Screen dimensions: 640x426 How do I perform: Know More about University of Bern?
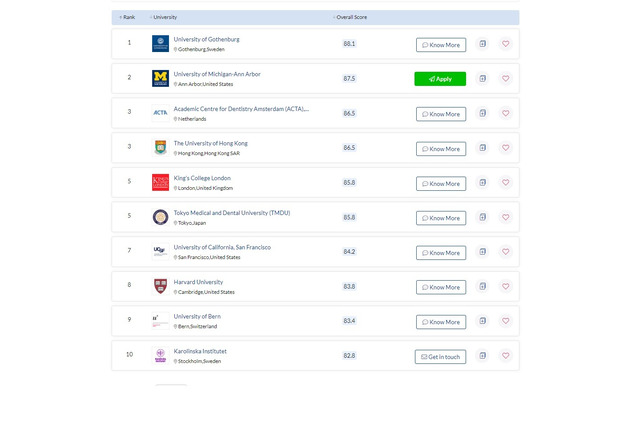click(441, 322)
